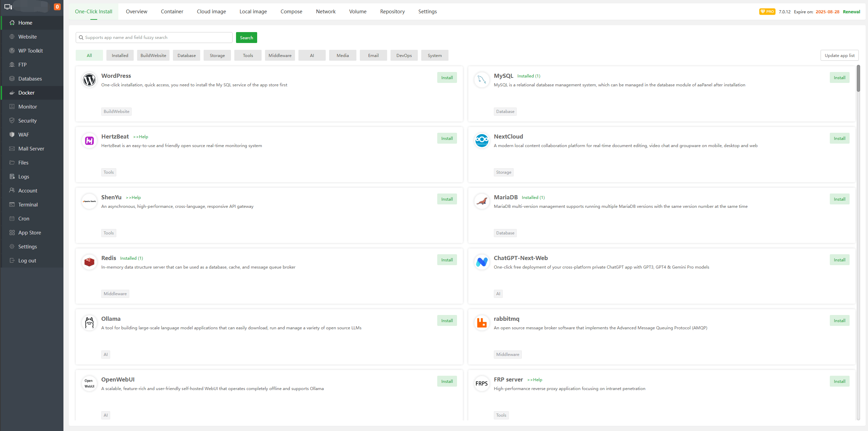
Task: Open App Store in sidebar
Action: tap(30, 233)
